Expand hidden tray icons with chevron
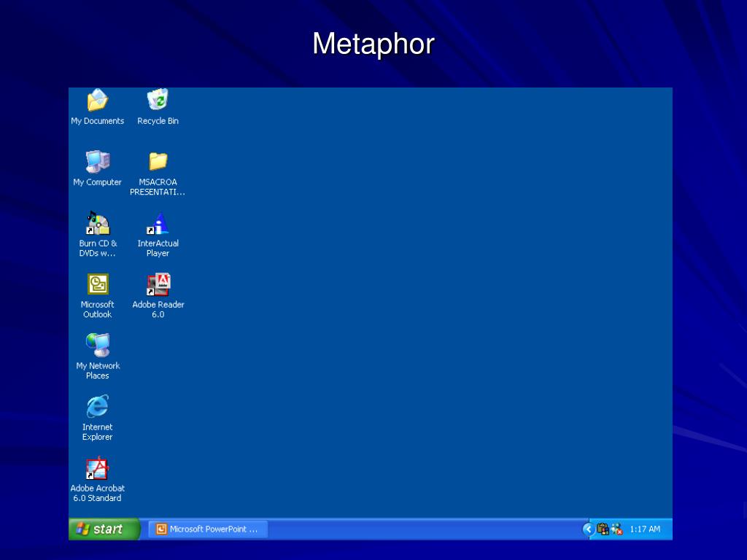The height and width of the screenshot is (560, 747). (x=589, y=529)
